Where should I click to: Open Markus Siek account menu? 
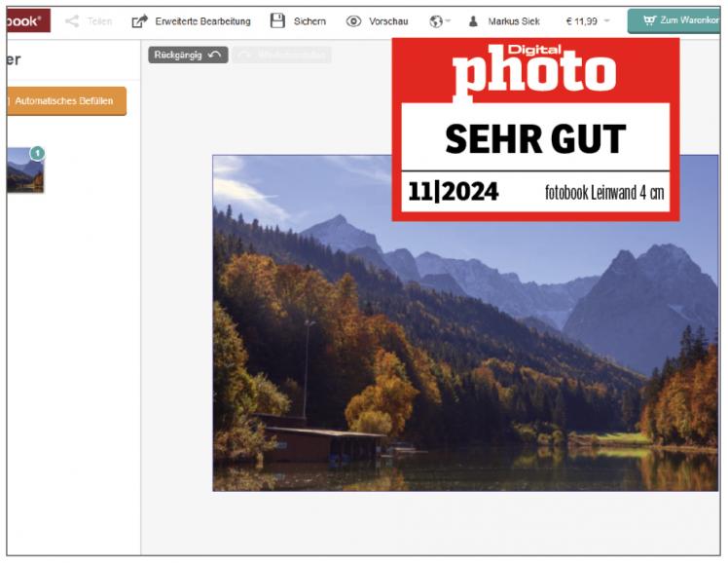514,21
